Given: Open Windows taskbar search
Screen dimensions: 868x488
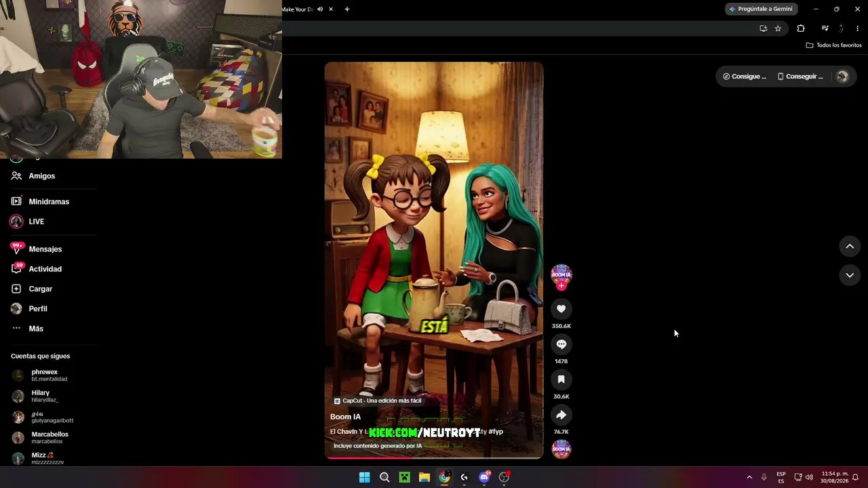Looking at the screenshot, I should point(384,477).
